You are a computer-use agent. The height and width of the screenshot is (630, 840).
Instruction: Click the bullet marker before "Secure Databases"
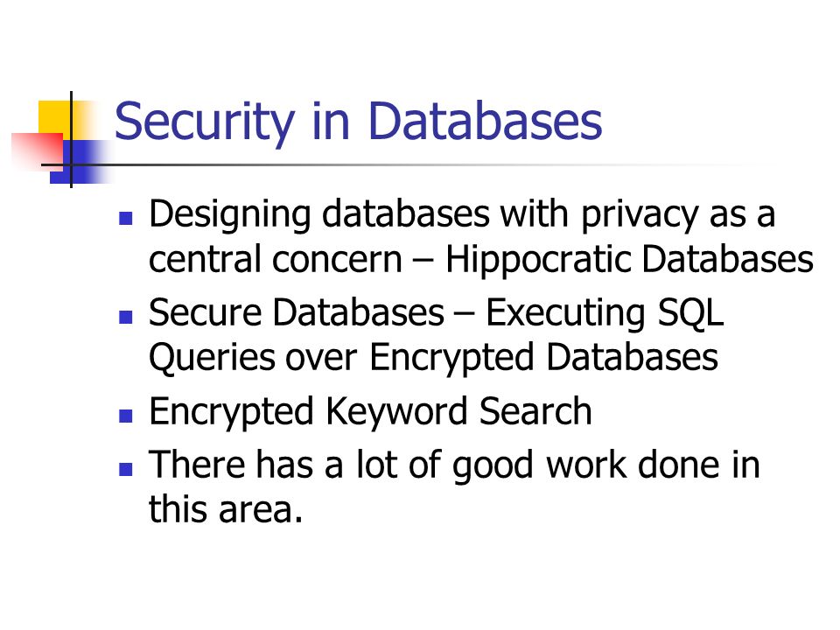125,317
